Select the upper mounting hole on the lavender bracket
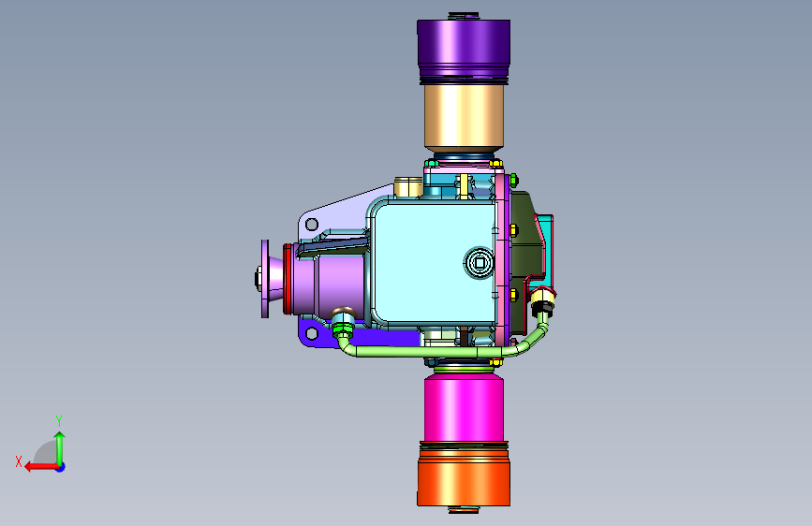Viewport: 812px width, 526px height. 312,225
